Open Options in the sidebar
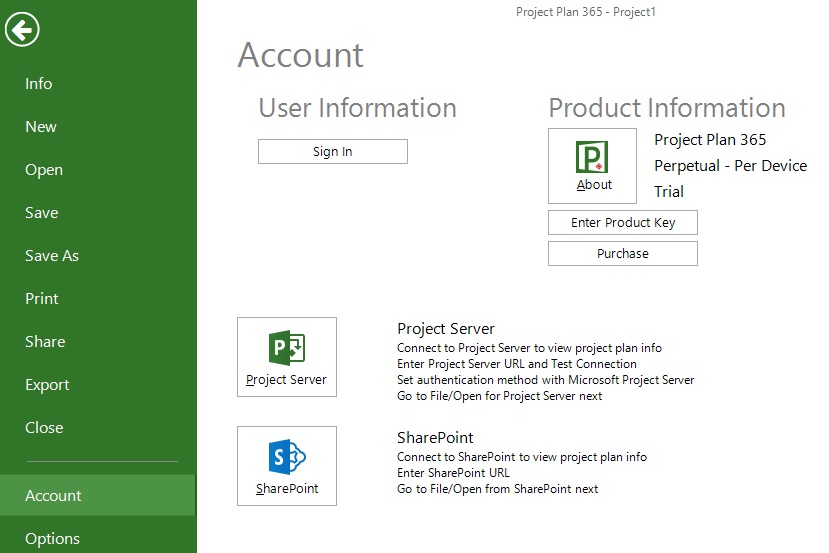 click(x=52, y=539)
